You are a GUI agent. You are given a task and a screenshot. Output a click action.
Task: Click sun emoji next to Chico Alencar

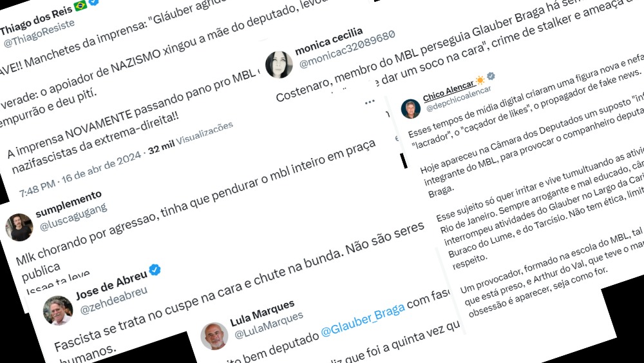click(480, 79)
